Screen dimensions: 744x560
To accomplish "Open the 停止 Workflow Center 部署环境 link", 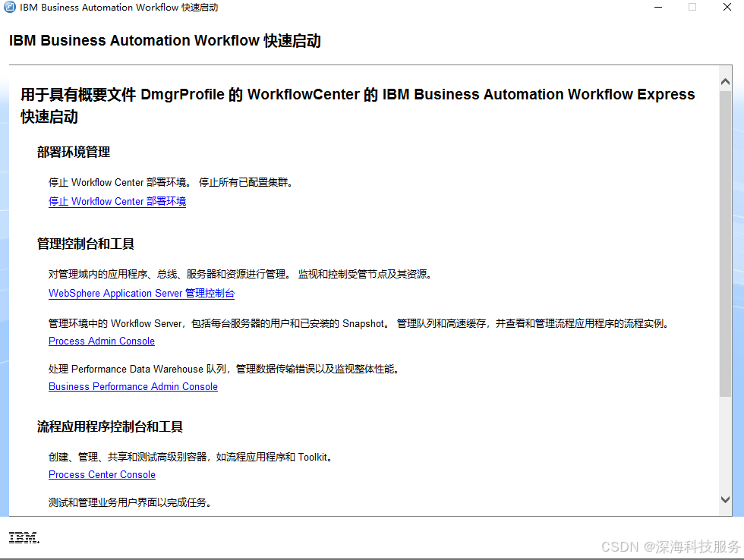I will pos(117,202).
